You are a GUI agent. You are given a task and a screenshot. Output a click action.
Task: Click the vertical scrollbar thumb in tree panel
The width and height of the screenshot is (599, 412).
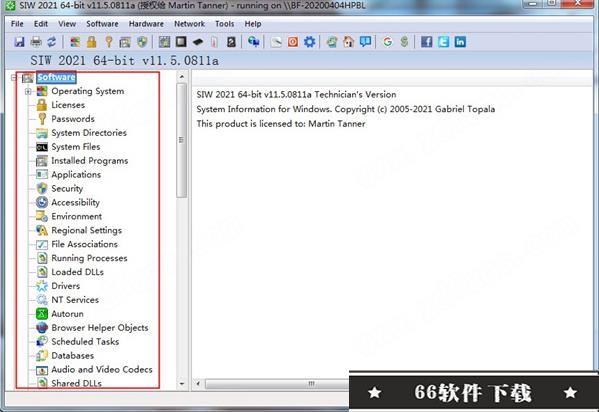click(x=182, y=140)
